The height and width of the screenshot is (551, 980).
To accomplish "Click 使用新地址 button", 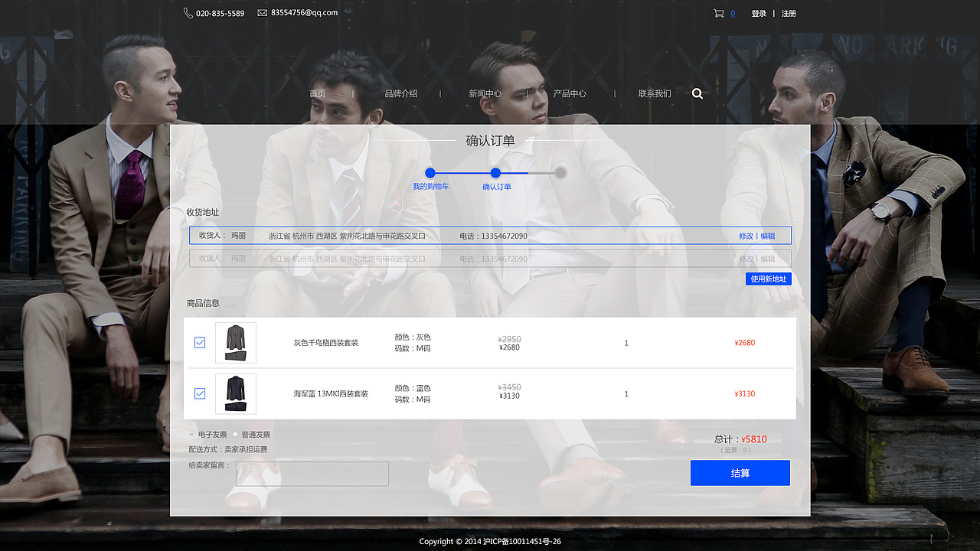I will tap(768, 279).
